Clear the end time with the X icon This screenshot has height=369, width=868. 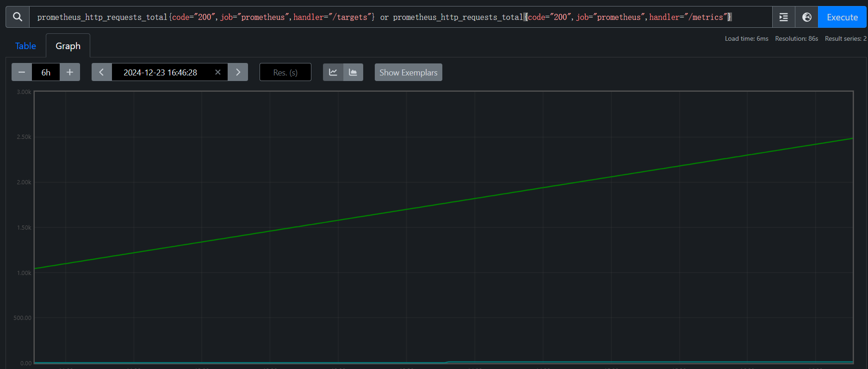coord(218,72)
